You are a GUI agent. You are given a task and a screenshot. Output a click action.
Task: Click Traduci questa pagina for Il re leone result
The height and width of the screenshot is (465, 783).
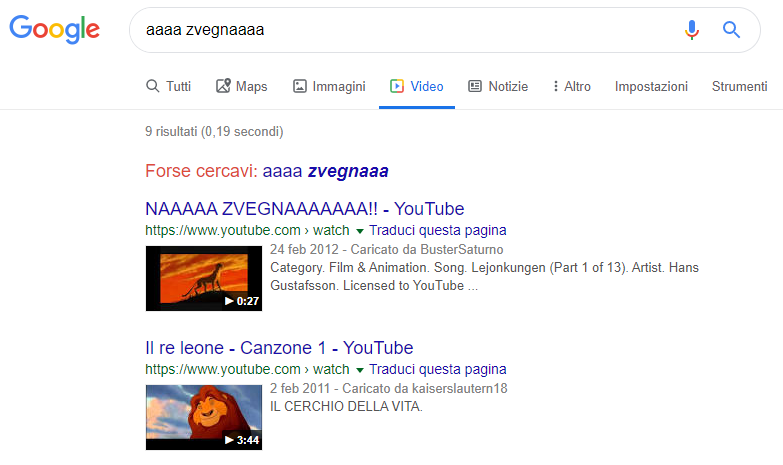(x=437, y=369)
